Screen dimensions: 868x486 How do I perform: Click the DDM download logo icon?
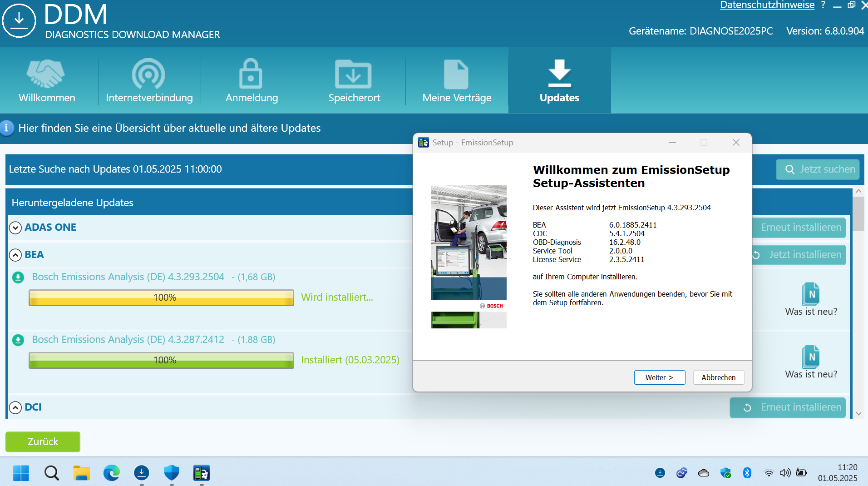[19, 20]
